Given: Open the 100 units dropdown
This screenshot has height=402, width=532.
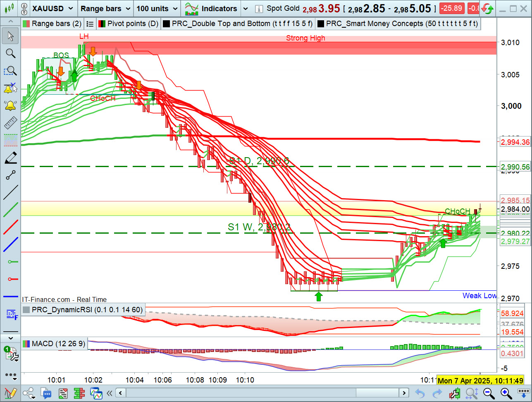Looking at the screenshot, I should click(157, 8).
